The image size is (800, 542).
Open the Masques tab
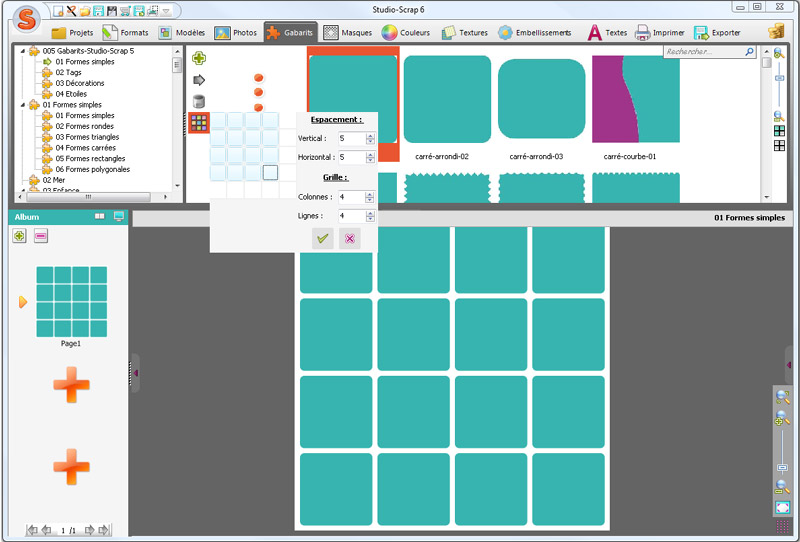348,33
